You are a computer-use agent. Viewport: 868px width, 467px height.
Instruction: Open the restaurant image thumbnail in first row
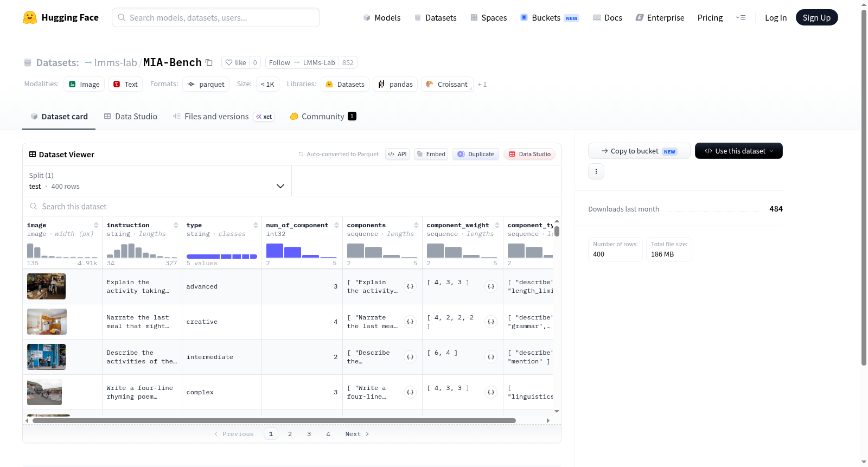[x=46, y=286]
